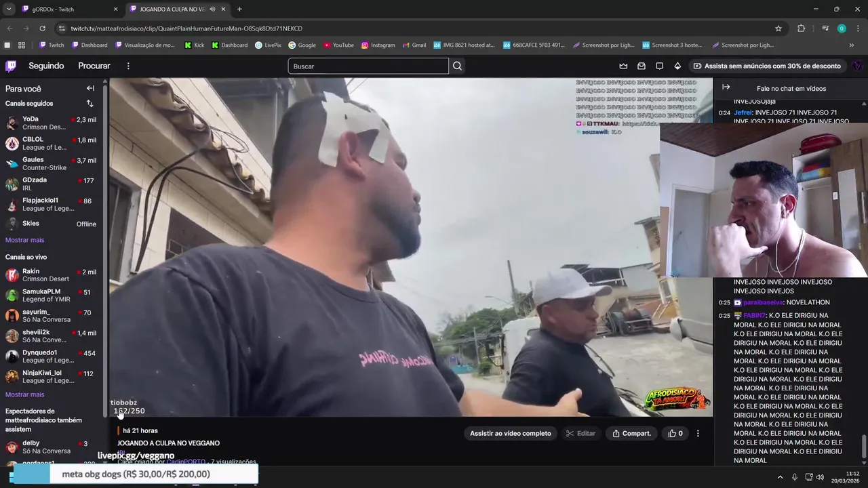Image resolution: width=868 pixels, height=488 pixels.
Task: Open Kick bookmark
Action: pos(194,45)
